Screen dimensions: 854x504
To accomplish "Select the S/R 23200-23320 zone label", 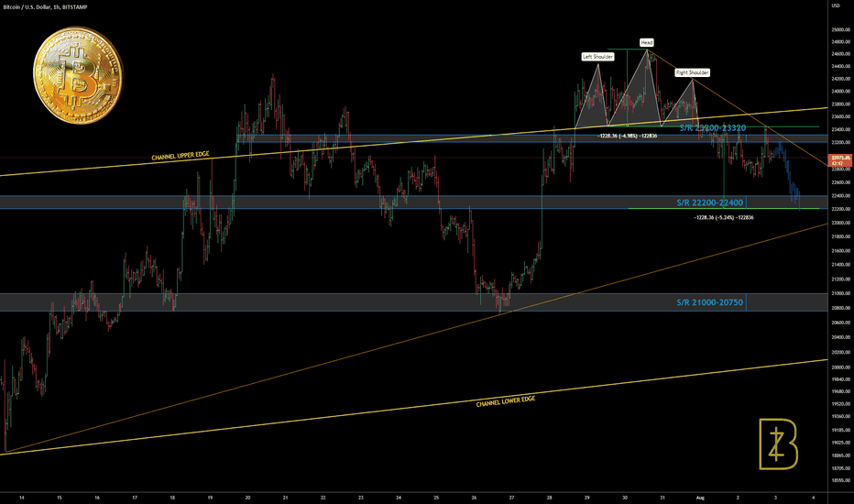I will [x=713, y=128].
